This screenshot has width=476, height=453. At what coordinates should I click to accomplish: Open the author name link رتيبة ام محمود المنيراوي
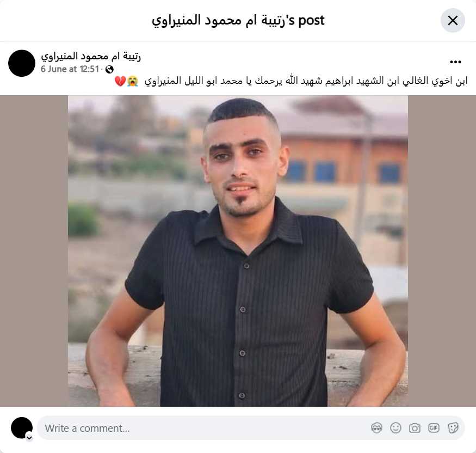point(91,56)
